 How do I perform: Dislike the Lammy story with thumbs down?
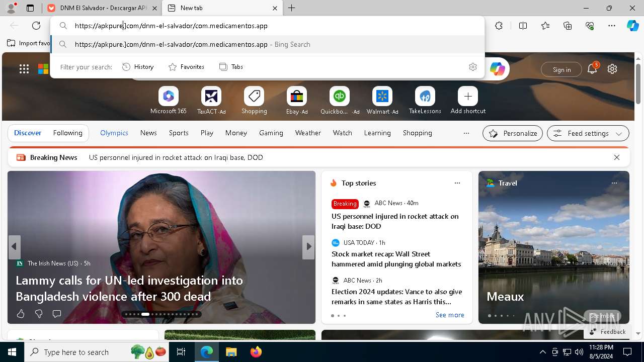coord(39,314)
